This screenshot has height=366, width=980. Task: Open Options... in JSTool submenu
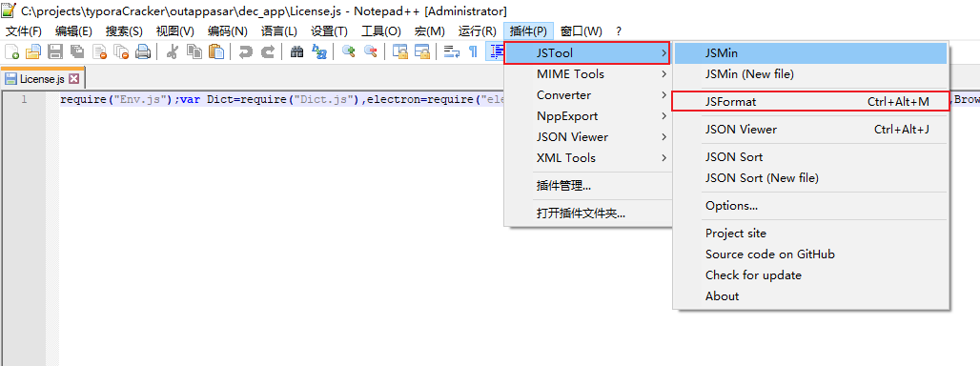click(x=810, y=206)
